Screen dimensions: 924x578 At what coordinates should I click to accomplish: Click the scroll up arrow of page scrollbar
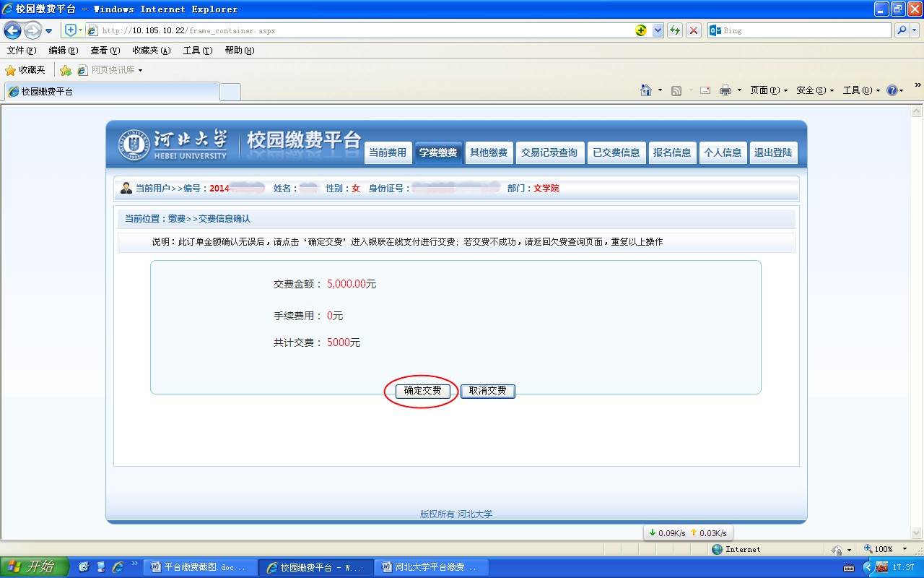click(x=918, y=112)
